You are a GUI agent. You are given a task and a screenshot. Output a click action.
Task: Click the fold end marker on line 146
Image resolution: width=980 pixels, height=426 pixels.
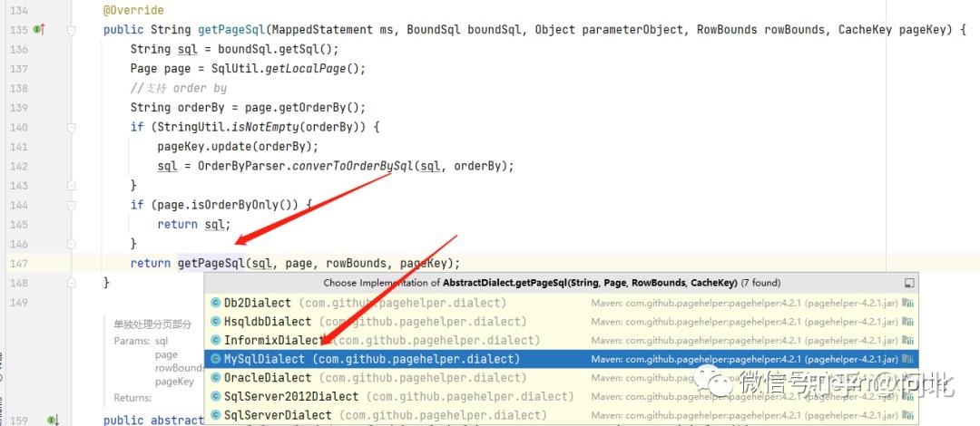(x=72, y=244)
